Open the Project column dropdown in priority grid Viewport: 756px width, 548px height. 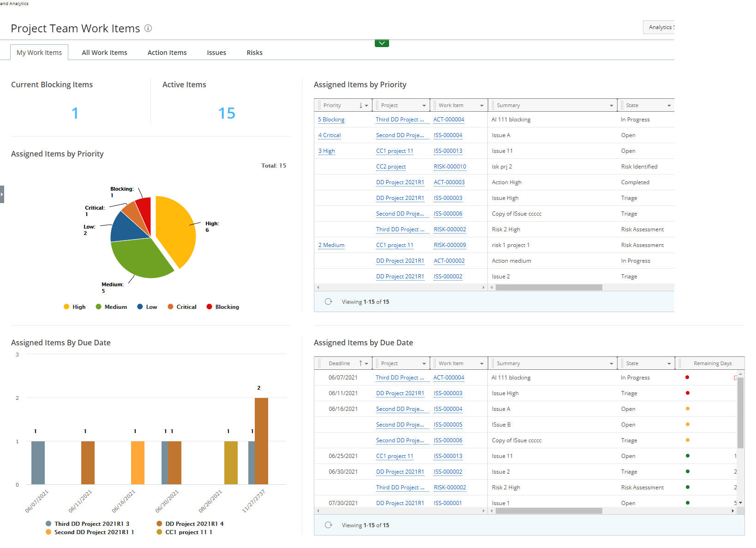424,106
